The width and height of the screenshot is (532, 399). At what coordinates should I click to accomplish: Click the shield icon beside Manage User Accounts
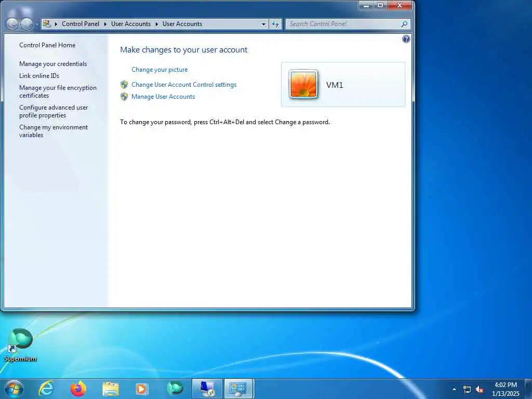tap(124, 96)
